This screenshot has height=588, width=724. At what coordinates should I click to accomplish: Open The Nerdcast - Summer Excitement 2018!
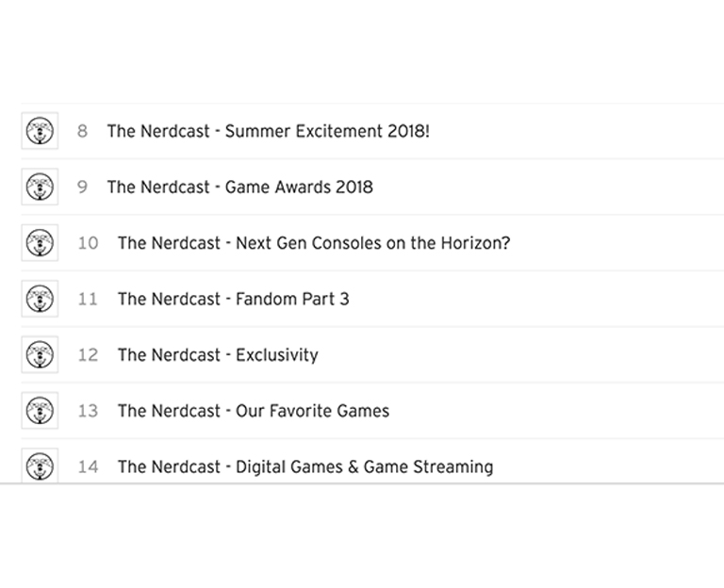click(x=269, y=131)
